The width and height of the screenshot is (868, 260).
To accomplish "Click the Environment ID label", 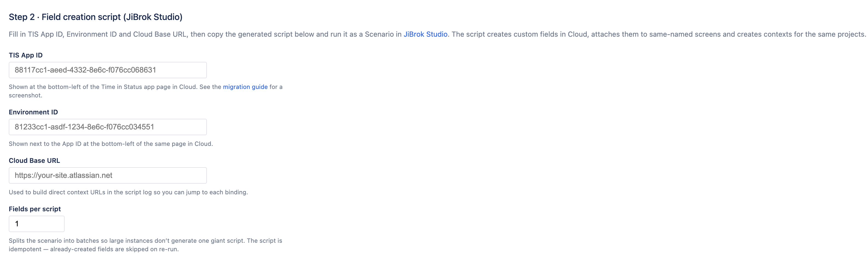I will pos(33,112).
